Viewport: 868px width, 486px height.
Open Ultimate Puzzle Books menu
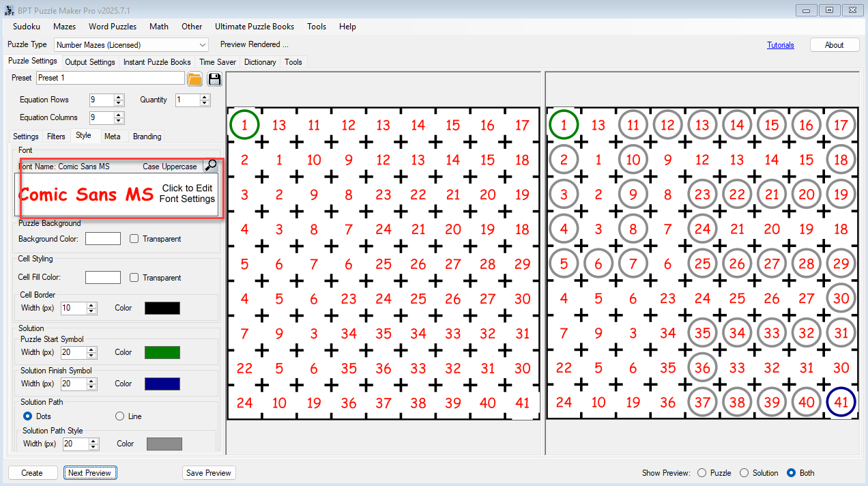(x=255, y=27)
